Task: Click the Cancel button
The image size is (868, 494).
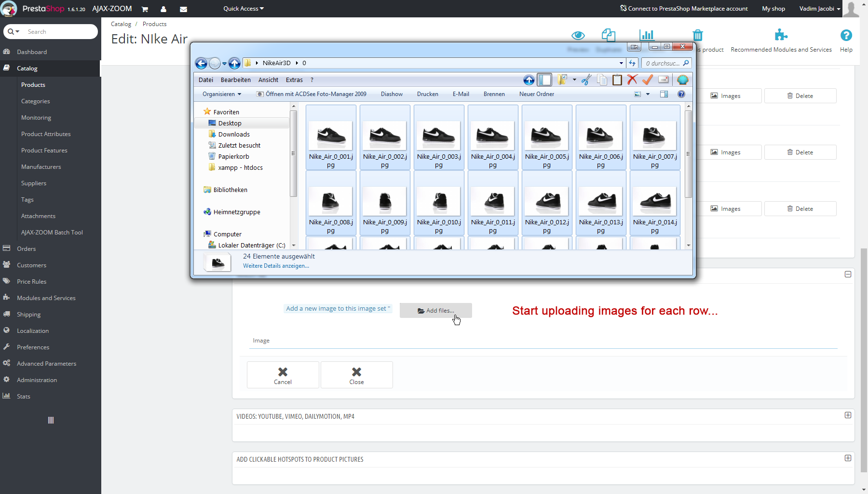Action: coord(283,375)
